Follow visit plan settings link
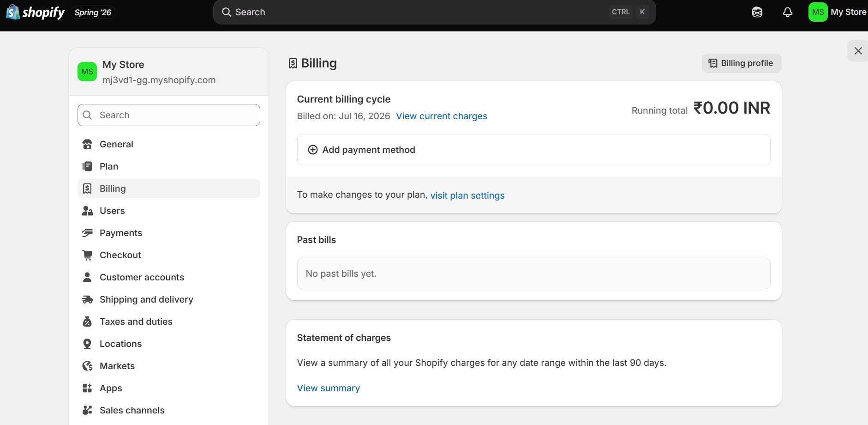868x425 pixels. (467, 195)
